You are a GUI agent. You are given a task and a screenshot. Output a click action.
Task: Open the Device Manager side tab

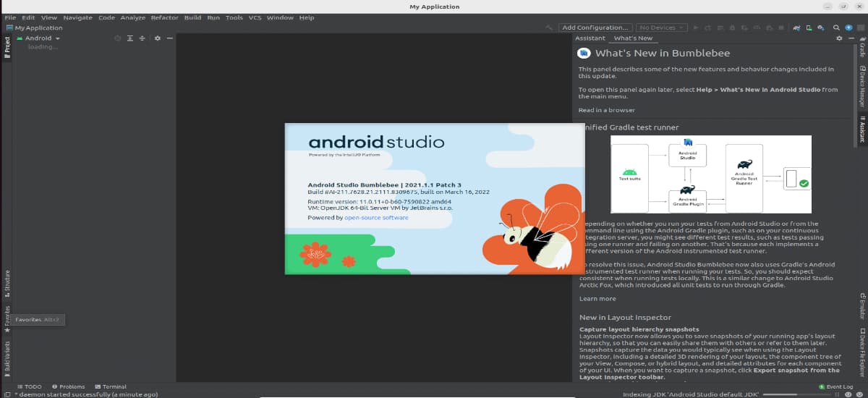click(x=862, y=86)
